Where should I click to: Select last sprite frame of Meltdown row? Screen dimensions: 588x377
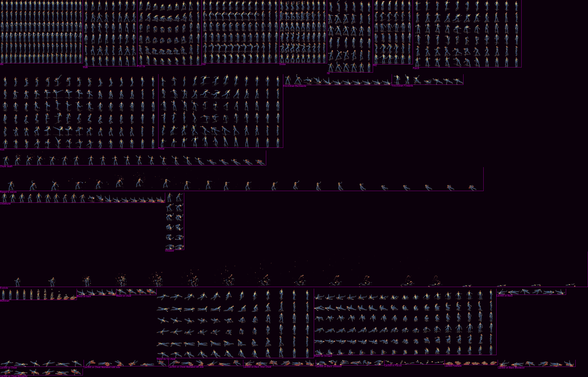coord(73,298)
